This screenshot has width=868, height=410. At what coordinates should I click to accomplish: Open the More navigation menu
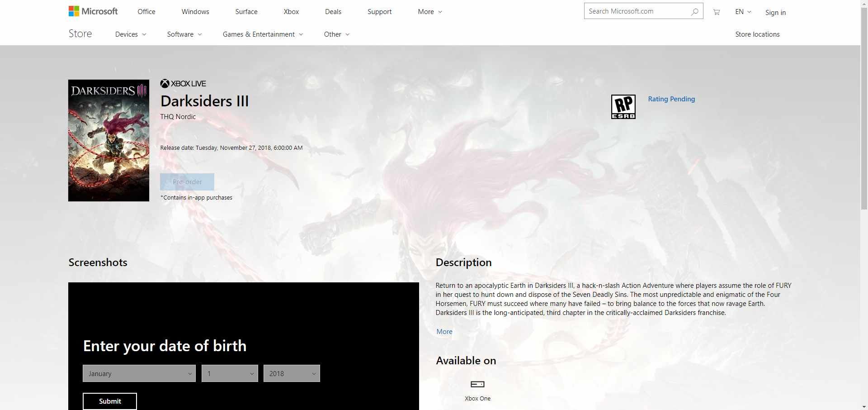[430, 12]
